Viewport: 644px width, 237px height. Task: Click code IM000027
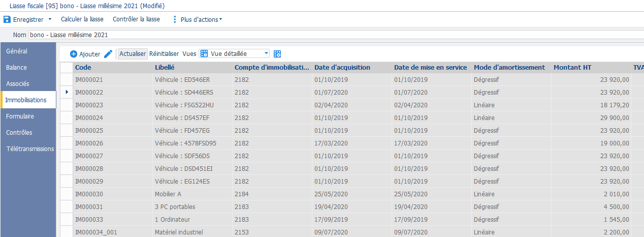(89, 156)
